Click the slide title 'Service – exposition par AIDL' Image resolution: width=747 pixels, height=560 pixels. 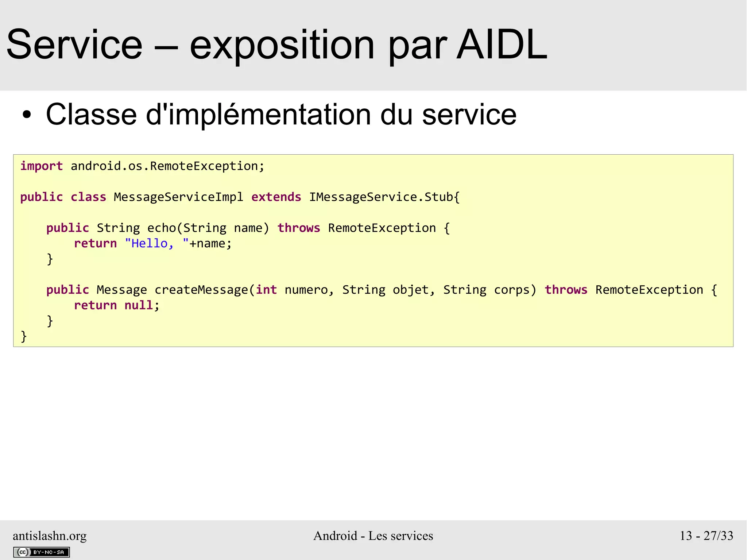coord(277,45)
